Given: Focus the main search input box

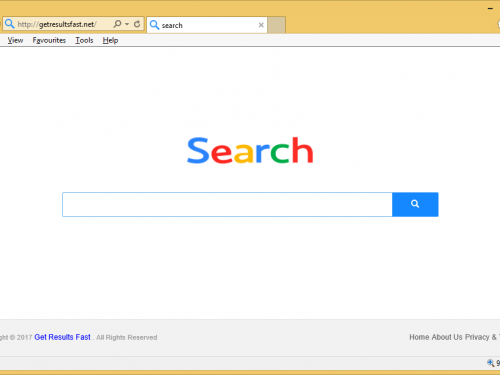Looking at the screenshot, I should tap(227, 204).
